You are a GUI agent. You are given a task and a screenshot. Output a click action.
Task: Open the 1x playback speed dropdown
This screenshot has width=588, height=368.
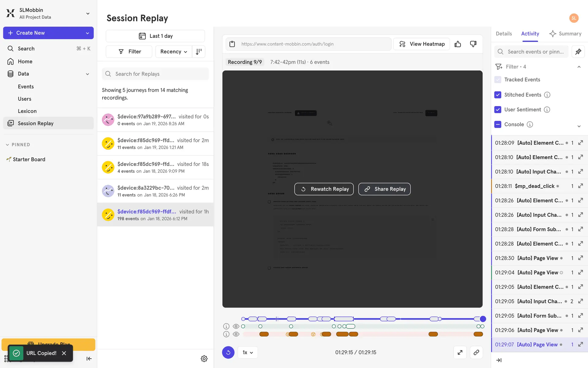pyautogui.click(x=247, y=352)
